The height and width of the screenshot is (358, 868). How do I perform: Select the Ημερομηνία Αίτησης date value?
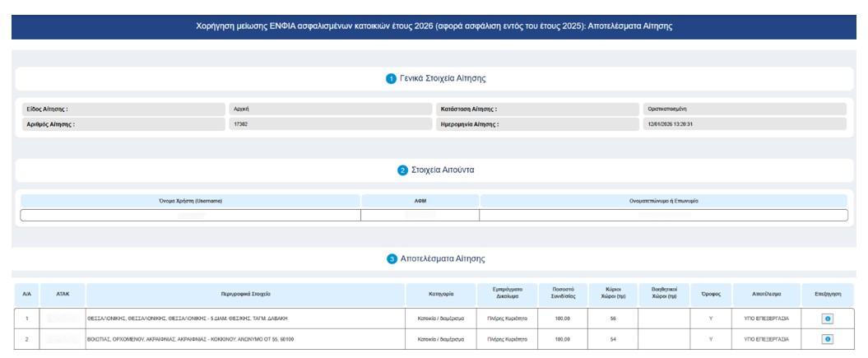pyautogui.click(x=744, y=123)
